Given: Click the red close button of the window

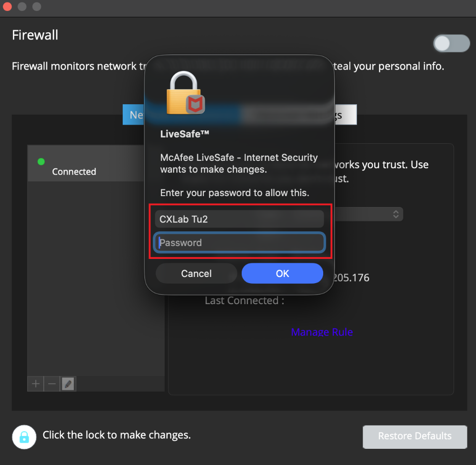Looking at the screenshot, I should [x=8, y=7].
